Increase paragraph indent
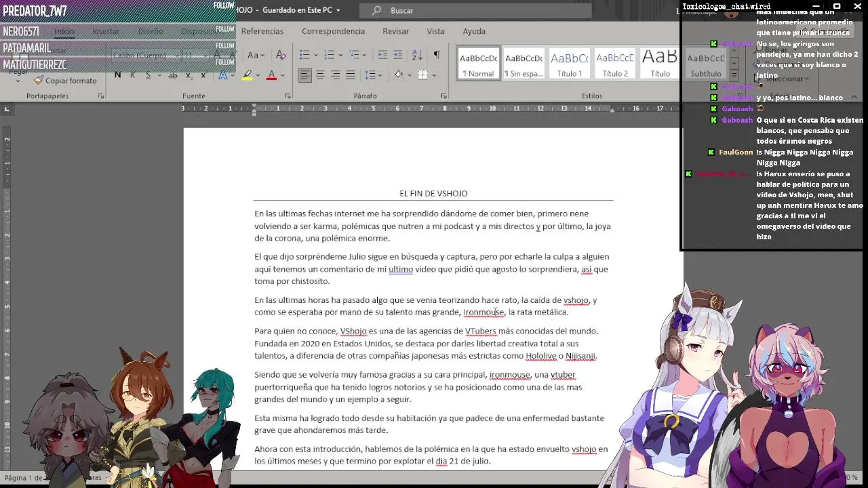Image resolution: width=868 pixels, height=488 pixels. click(399, 55)
